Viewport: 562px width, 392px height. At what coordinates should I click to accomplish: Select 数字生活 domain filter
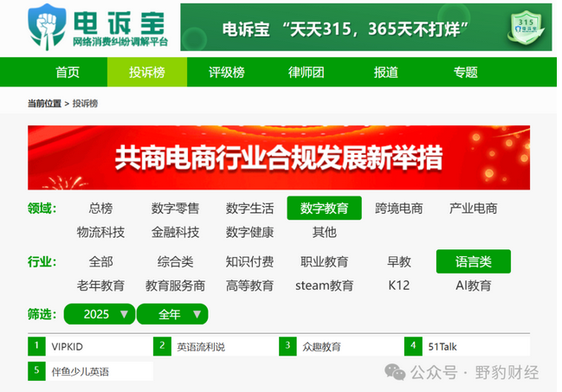[x=249, y=209]
